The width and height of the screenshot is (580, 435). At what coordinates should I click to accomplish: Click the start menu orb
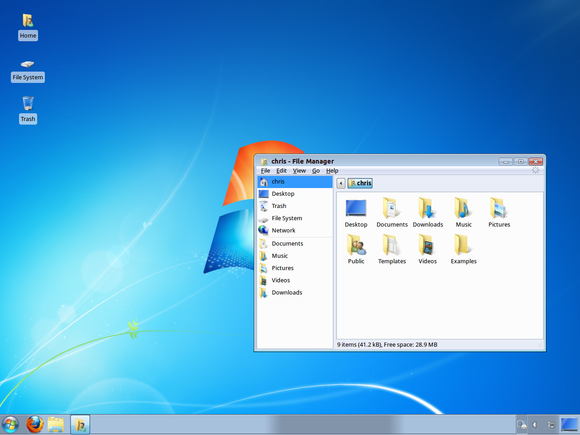point(10,424)
